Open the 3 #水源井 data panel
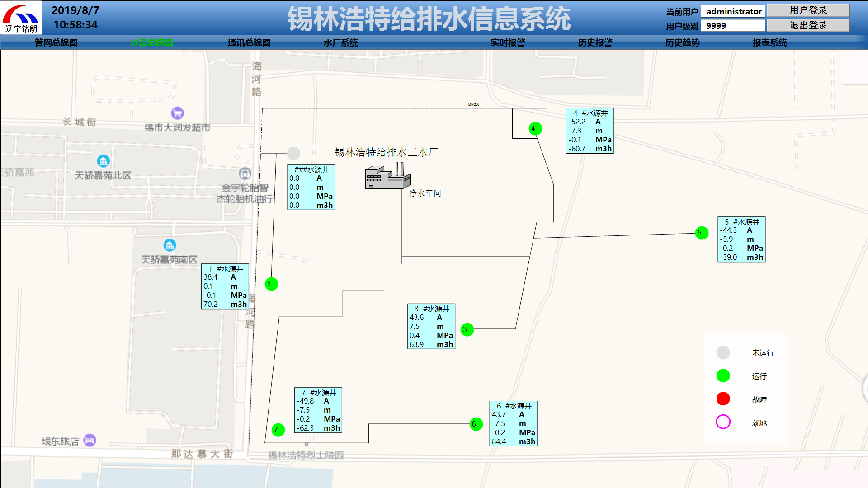Image resolution: width=868 pixels, height=488 pixels. pos(431,327)
